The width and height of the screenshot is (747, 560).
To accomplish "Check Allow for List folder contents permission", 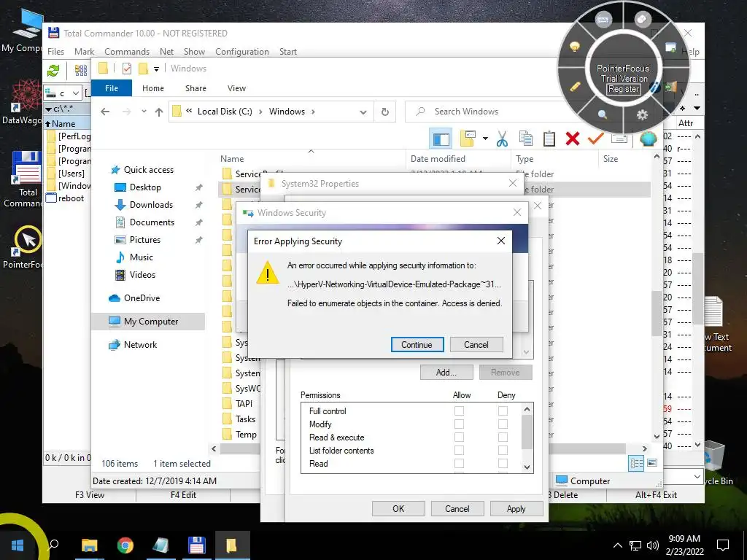I will (459, 450).
